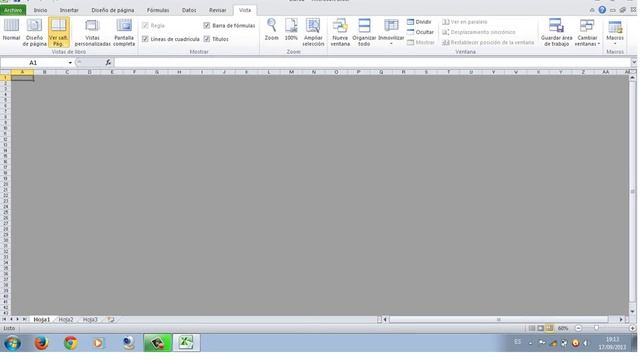
Task: Open Cambiar ventanas dropdown
Action: (x=587, y=32)
